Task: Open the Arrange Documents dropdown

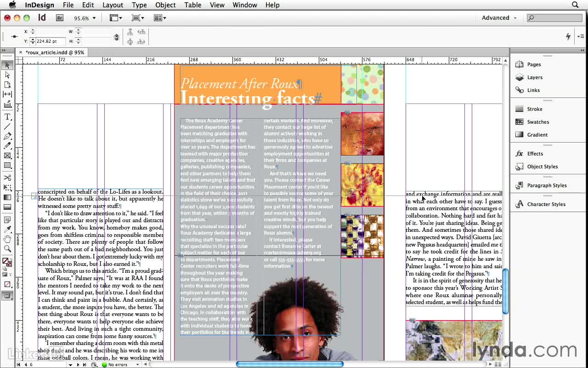Action: (x=160, y=18)
